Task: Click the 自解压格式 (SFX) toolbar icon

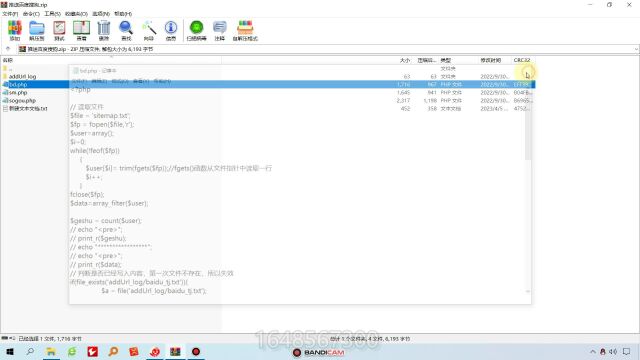Action: [x=245, y=31]
